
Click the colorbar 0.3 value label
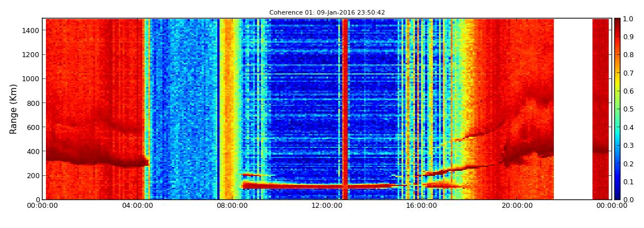[x=628, y=146]
